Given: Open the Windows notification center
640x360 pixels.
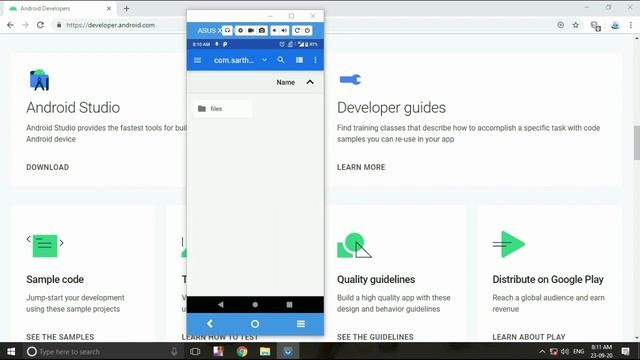Looking at the screenshot, I should tap(625, 351).
